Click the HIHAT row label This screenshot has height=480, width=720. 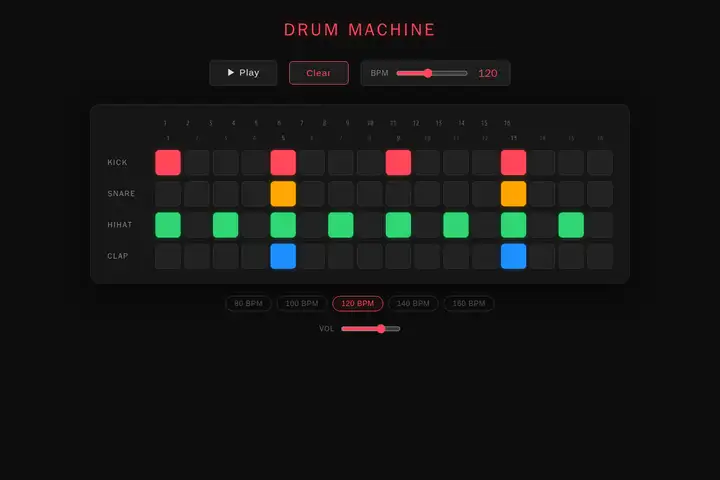[x=119, y=225]
